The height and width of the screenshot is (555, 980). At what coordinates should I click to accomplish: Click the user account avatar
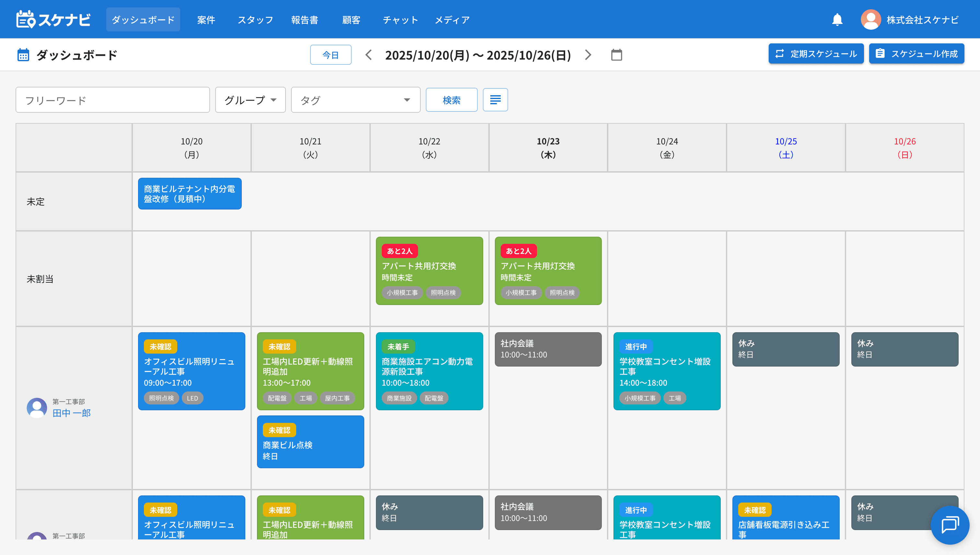(x=870, y=19)
